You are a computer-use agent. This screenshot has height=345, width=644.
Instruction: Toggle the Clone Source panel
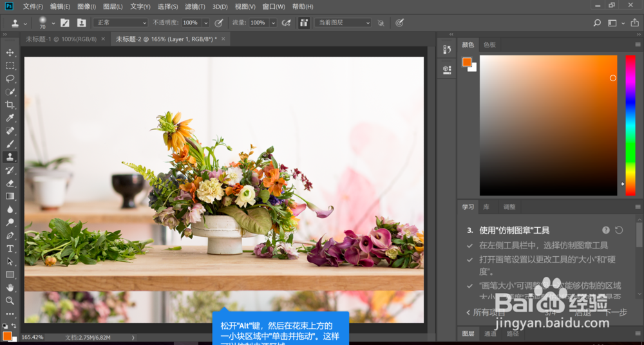(x=82, y=23)
